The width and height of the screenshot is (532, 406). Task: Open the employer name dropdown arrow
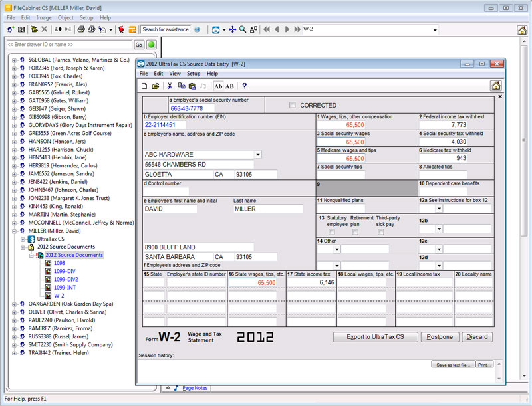pos(258,155)
